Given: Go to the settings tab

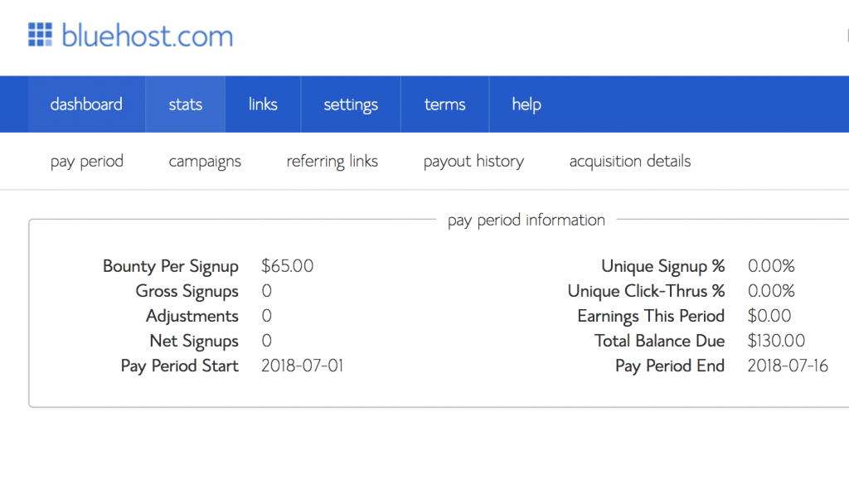Looking at the screenshot, I should (351, 104).
